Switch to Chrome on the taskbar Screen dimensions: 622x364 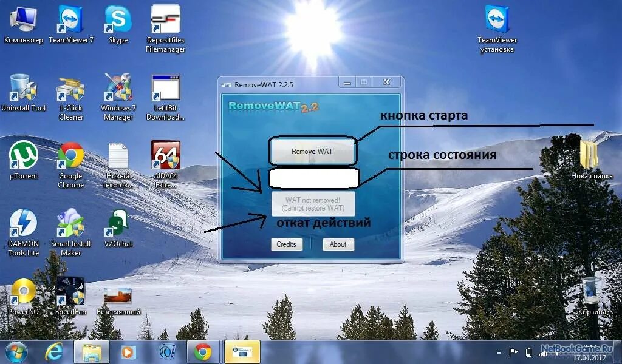pos(203,352)
